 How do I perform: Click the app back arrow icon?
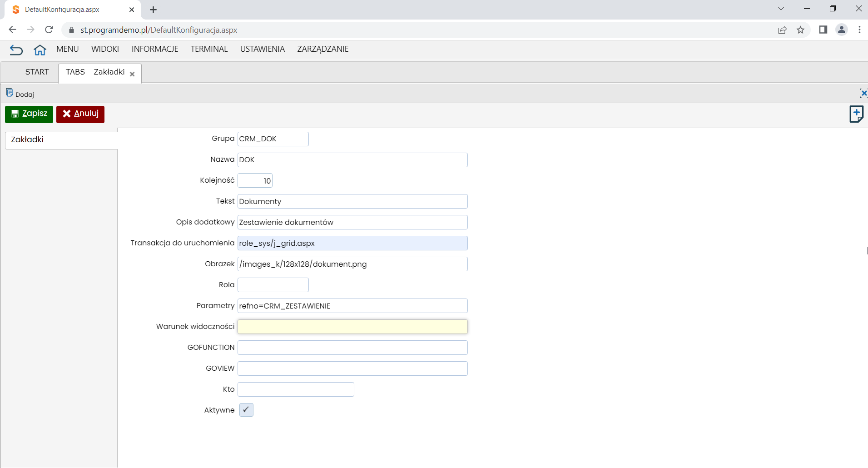click(16, 50)
